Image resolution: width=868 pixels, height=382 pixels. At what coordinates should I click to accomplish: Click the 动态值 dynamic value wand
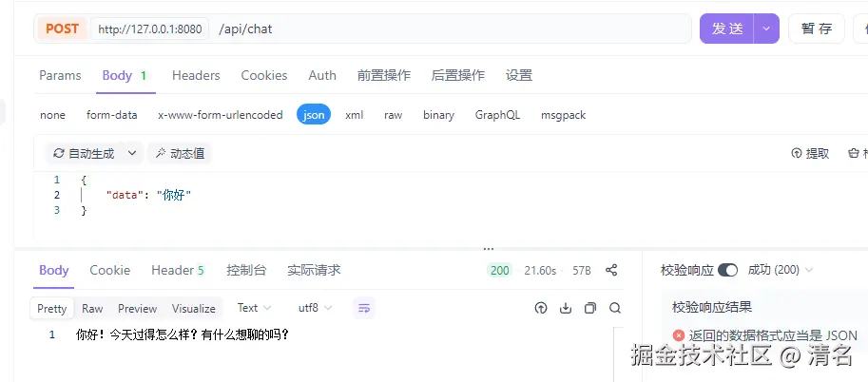click(180, 153)
